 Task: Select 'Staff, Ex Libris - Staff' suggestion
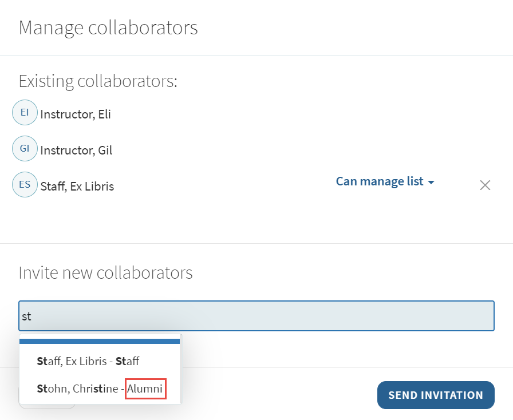click(x=88, y=361)
